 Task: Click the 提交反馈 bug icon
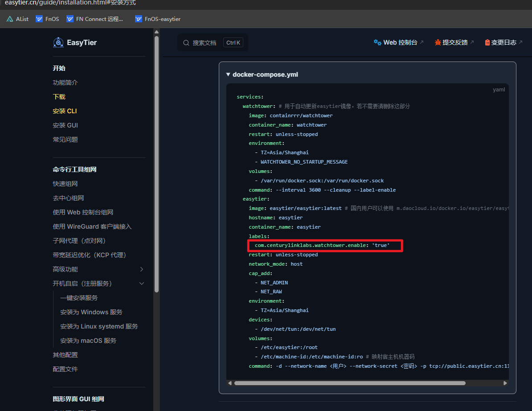coord(438,42)
